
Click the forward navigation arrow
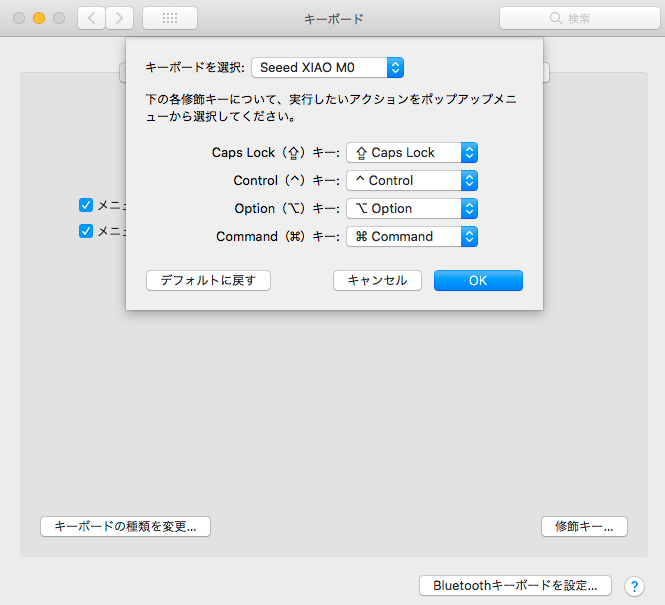click(x=120, y=18)
